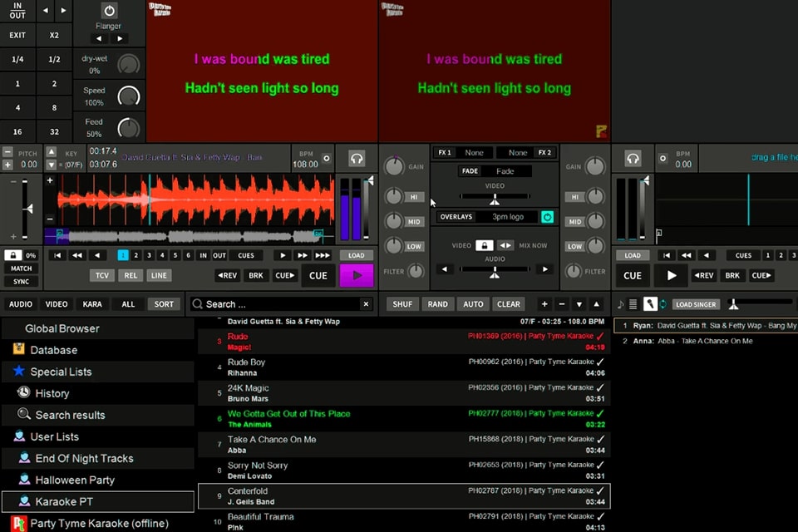Click the AUTO playlist button
The image size is (798, 532).
(x=473, y=304)
